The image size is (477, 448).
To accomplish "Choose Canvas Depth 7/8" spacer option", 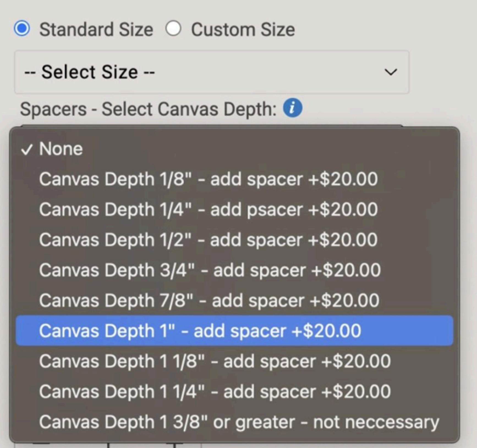I will [x=209, y=300].
